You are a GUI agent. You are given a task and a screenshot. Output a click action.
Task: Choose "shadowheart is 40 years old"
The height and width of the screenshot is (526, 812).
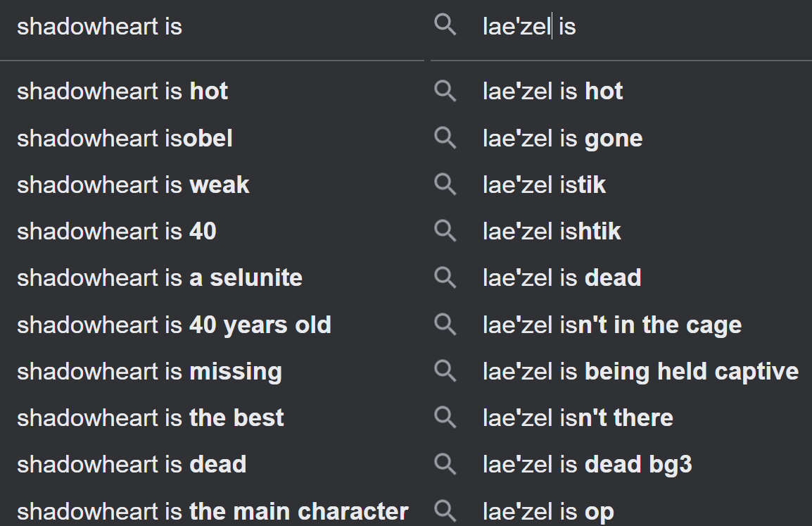click(174, 325)
